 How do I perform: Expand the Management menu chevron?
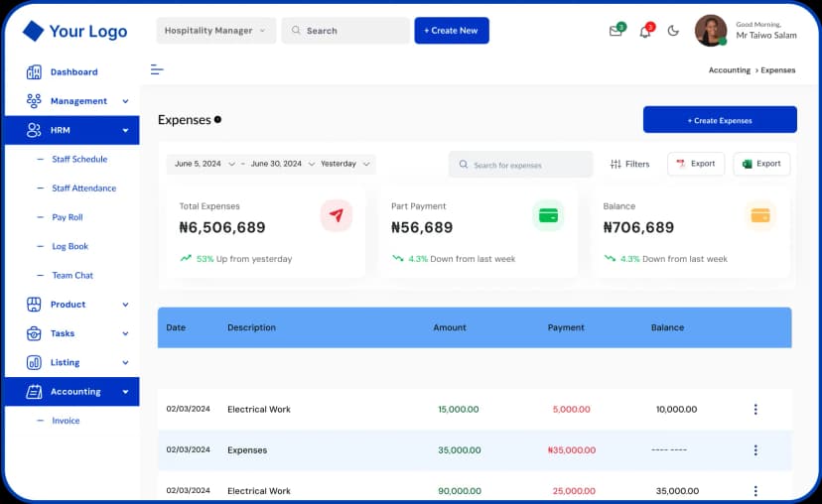coord(125,101)
